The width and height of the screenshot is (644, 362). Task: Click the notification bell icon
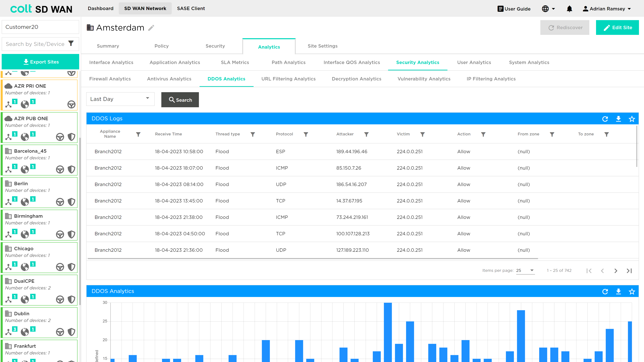(x=569, y=9)
